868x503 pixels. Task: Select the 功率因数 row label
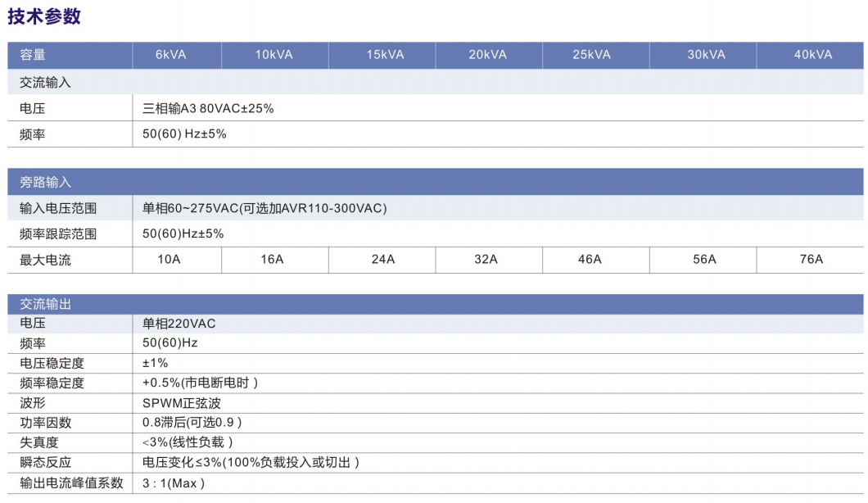tap(45, 424)
